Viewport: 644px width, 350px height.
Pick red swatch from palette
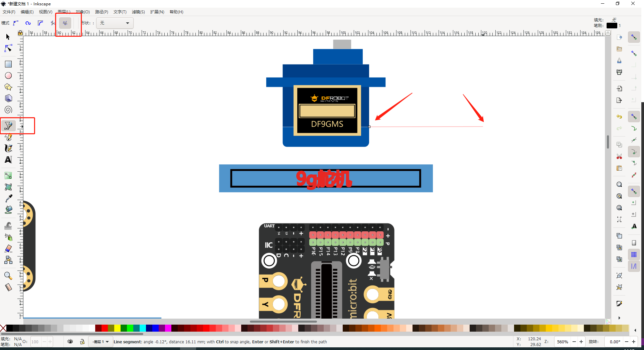(x=105, y=328)
